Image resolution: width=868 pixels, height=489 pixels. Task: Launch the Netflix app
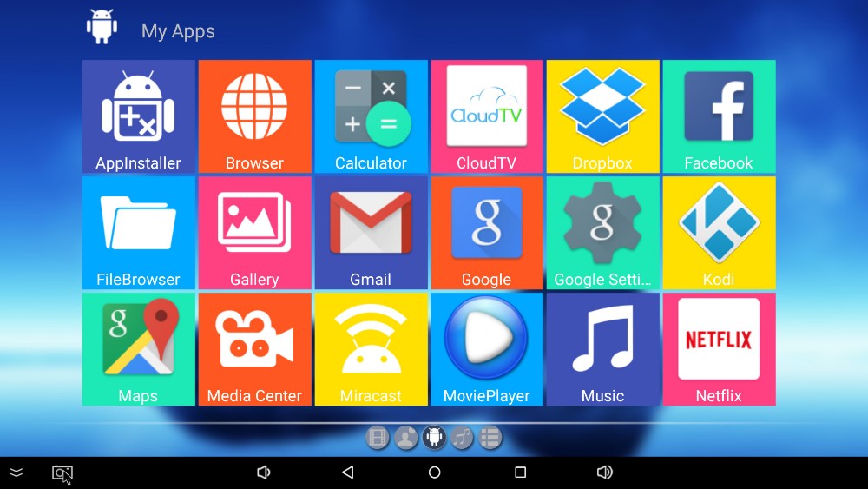click(x=719, y=349)
